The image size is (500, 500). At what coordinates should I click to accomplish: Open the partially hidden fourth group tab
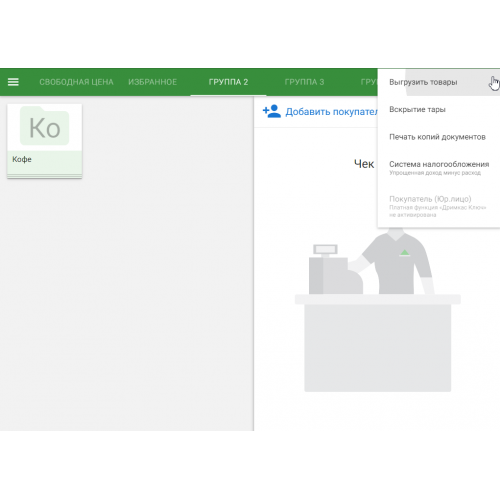pyautogui.click(x=369, y=82)
